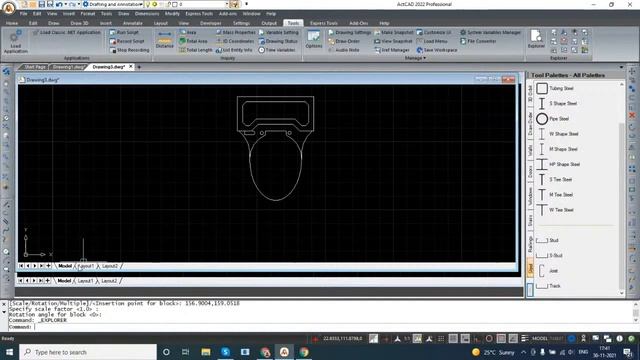This screenshot has height=360, width=640.
Task: Click Run Script
Action: (x=124, y=32)
